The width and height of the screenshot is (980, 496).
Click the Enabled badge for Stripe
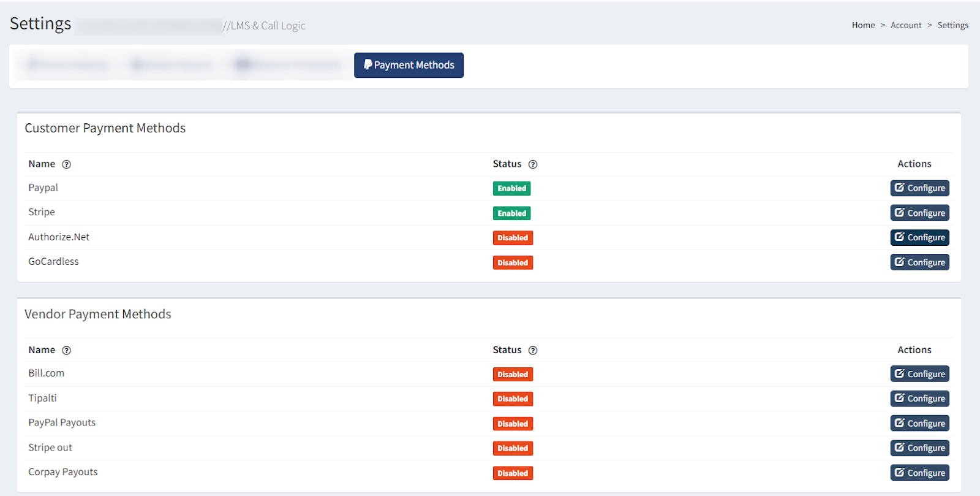[x=511, y=213]
